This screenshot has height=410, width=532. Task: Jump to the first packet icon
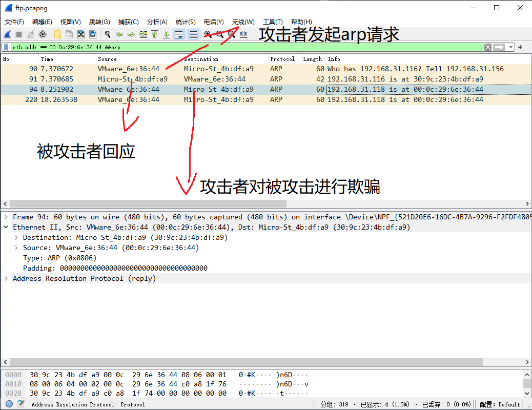155,34
